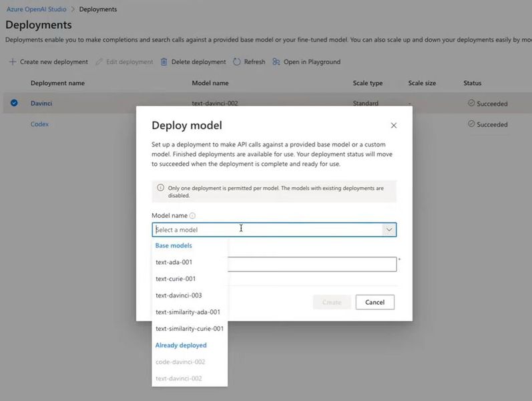Click the Already deployed group header

(x=181, y=346)
